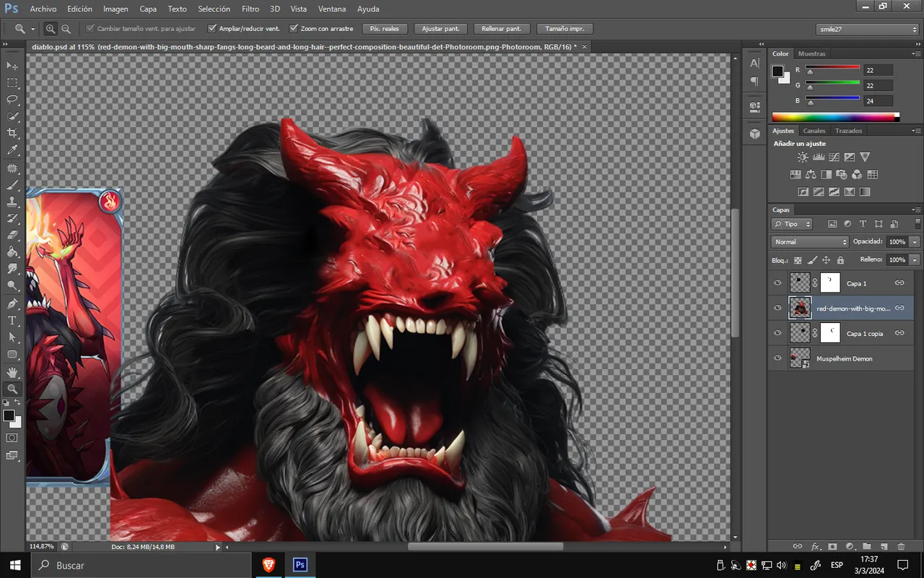Click the 'Píx. reales' button
This screenshot has width=924, height=578.
(385, 29)
